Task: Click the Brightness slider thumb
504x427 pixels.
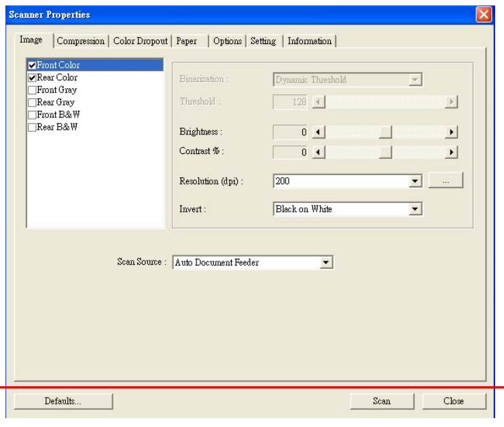Action: (385, 132)
